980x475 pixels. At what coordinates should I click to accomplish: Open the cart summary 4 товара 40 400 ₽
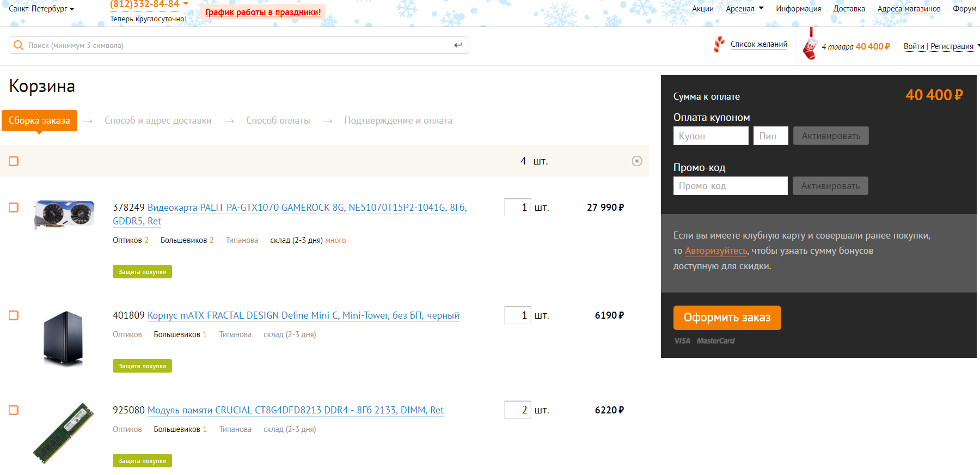(855, 47)
